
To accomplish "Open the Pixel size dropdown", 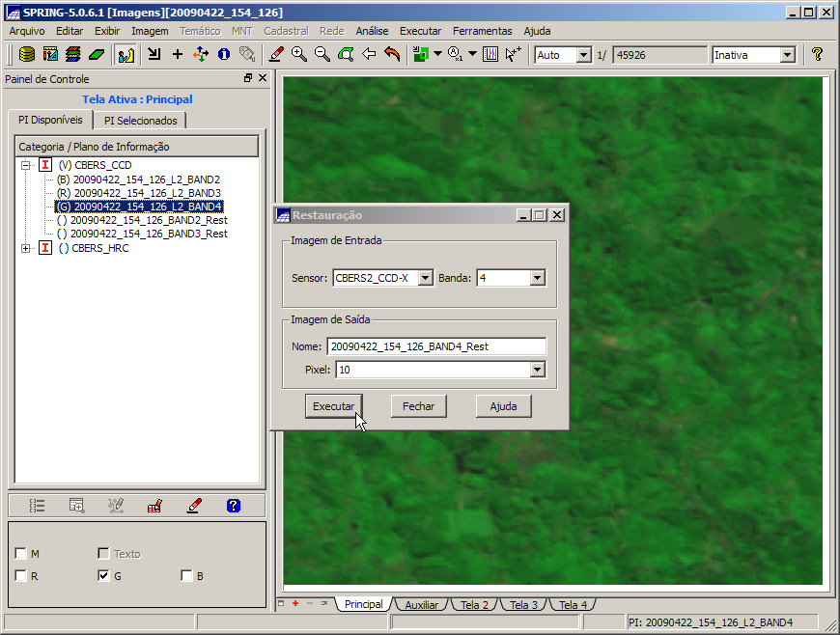I will click(538, 370).
